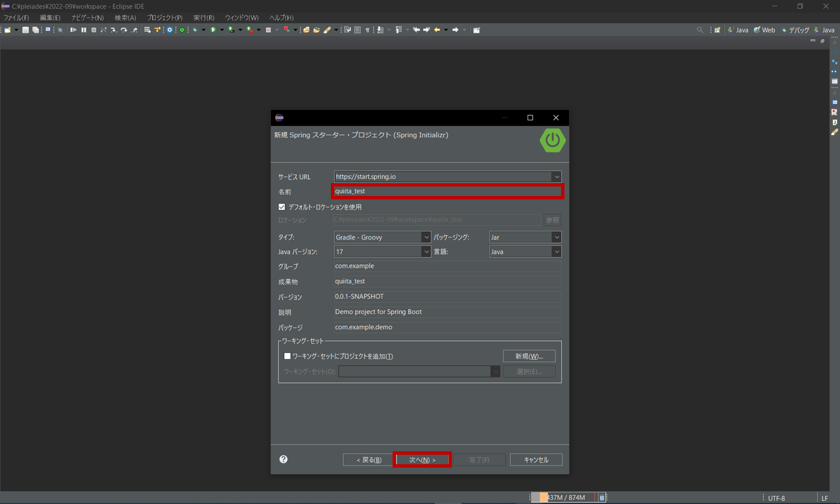Screen dimensions: 840x504
Task: Open the タイプ Gradle - Groovy dropdown
Action: [x=426, y=237]
